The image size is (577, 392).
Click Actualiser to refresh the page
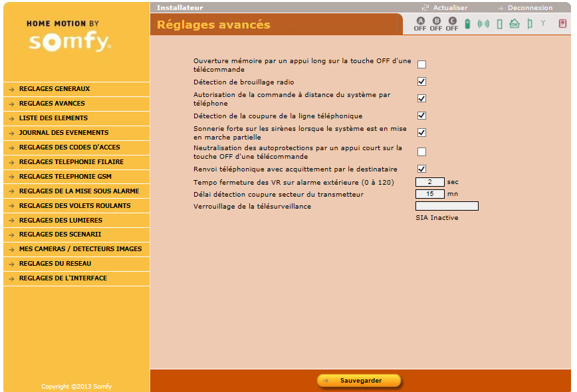pyautogui.click(x=450, y=8)
